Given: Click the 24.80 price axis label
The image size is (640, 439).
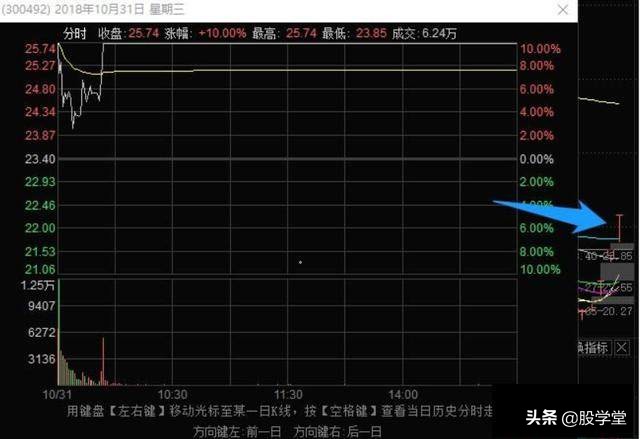Looking at the screenshot, I should click(40, 89).
